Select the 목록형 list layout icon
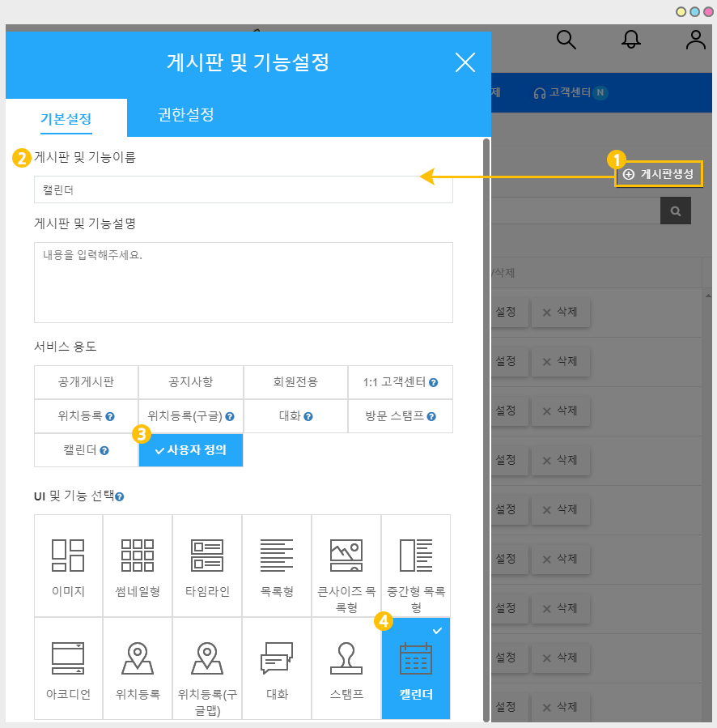 click(x=277, y=556)
